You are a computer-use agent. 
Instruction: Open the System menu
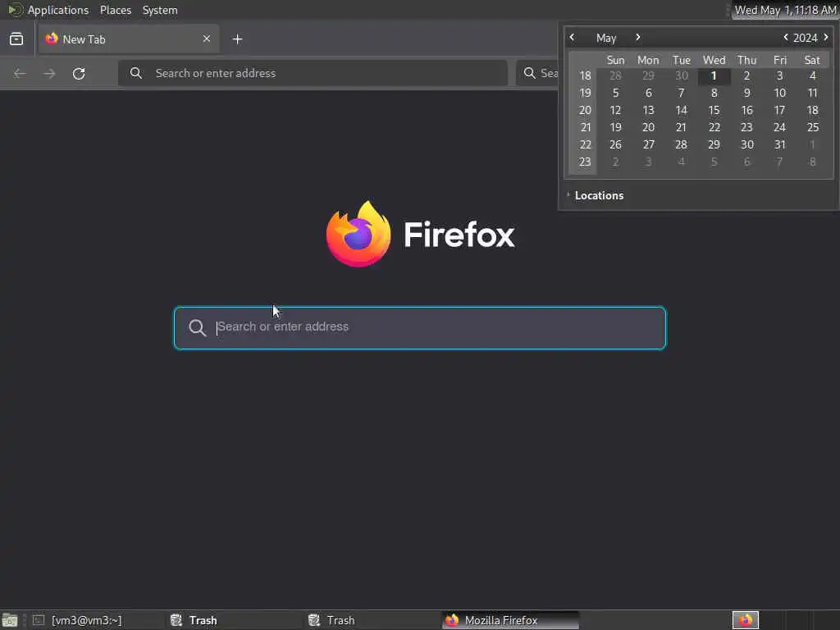click(x=160, y=10)
